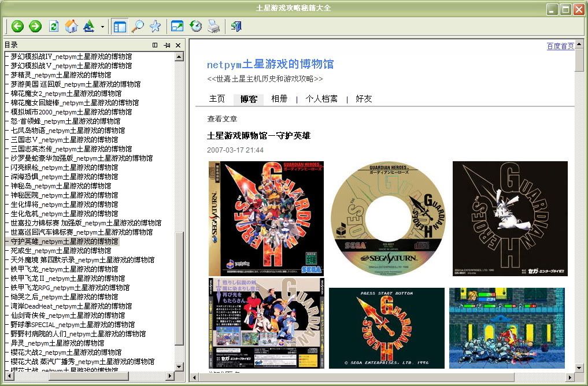Click contents horizontal scroll left arrow
This screenshot has height=386, width=588.
coord(9,376)
